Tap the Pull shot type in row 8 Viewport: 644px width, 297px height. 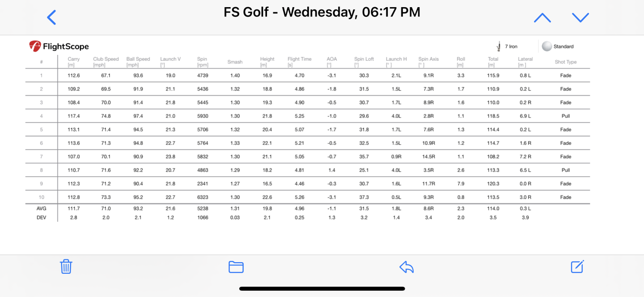pyautogui.click(x=566, y=170)
